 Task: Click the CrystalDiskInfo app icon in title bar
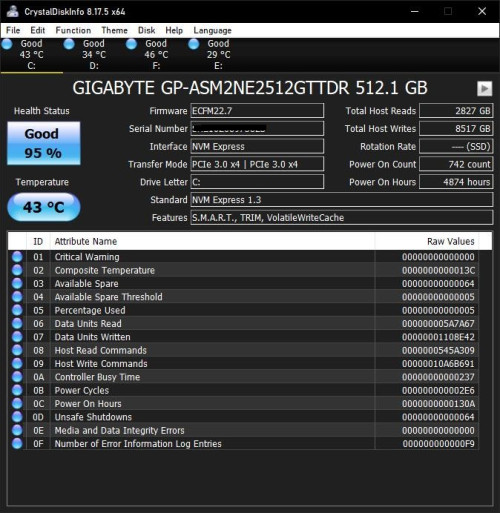13,11
